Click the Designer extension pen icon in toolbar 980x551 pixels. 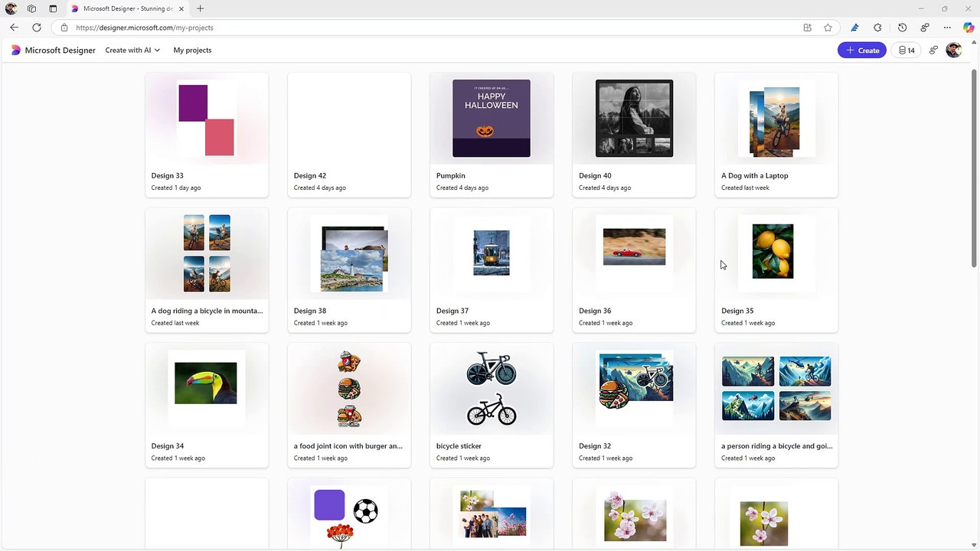854,28
